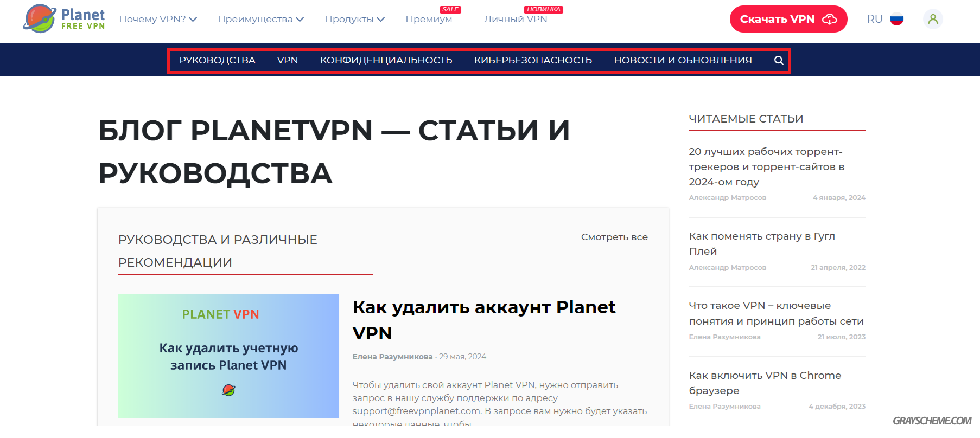Viewport: 980px width, 438px height.
Task: Select the КОНФИДЕНЦИАЛЬНОСТЬ blog category
Action: point(386,60)
